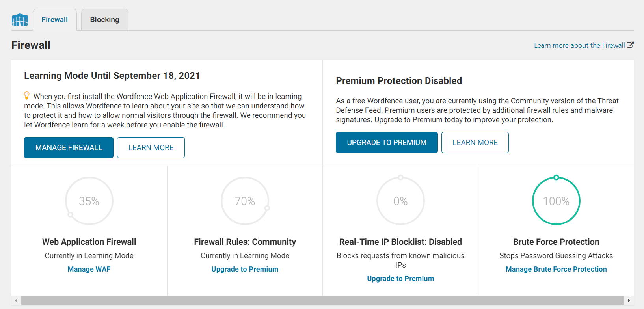
Task: Click Learn More under Learning Mode
Action: click(x=151, y=147)
